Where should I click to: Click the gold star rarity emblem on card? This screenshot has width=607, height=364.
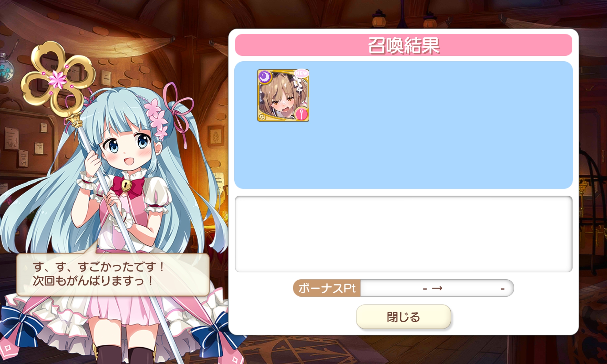(x=262, y=117)
